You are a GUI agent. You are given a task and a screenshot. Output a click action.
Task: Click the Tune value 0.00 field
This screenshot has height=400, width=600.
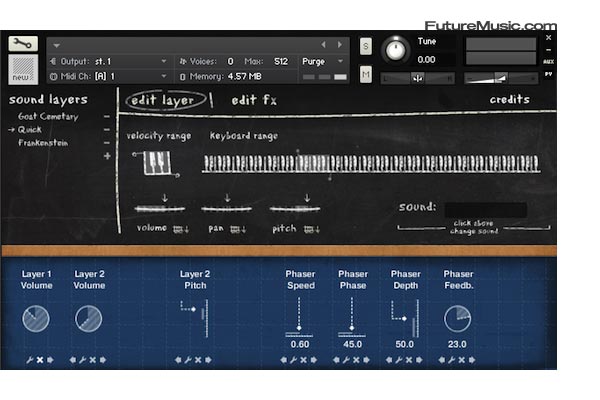426,60
